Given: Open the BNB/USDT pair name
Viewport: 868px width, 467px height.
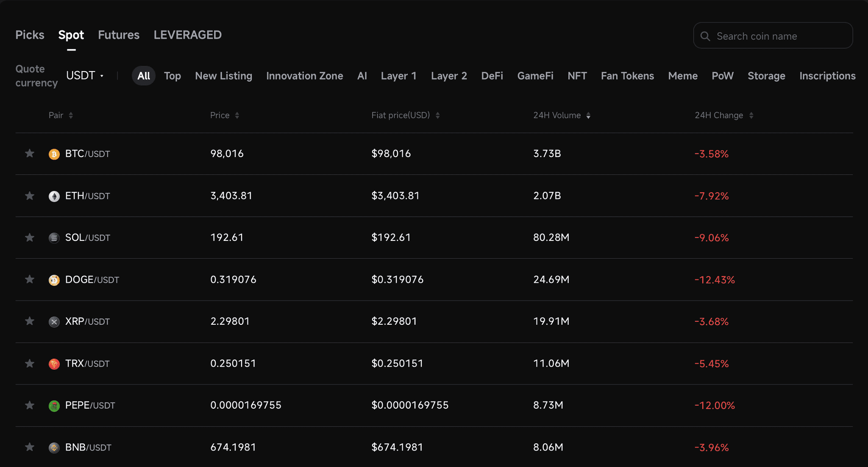Looking at the screenshot, I should [x=88, y=447].
